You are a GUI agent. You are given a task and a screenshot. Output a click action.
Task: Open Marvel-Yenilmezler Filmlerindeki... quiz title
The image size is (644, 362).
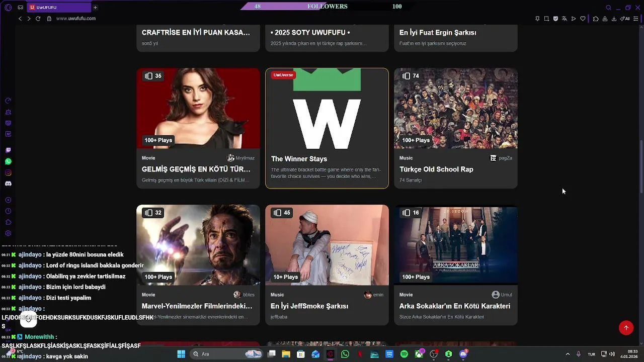pyautogui.click(x=197, y=306)
